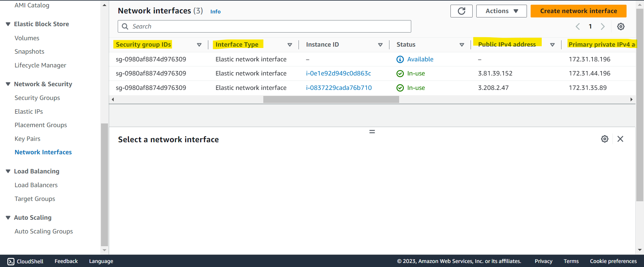Sort by Instance ID column arrow

click(380, 45)
